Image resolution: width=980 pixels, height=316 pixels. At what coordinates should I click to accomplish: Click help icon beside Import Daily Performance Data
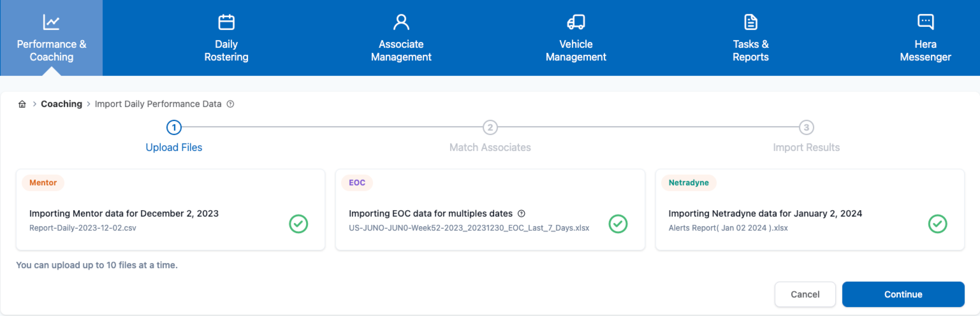pyautogui.click(x=230, y=104)
